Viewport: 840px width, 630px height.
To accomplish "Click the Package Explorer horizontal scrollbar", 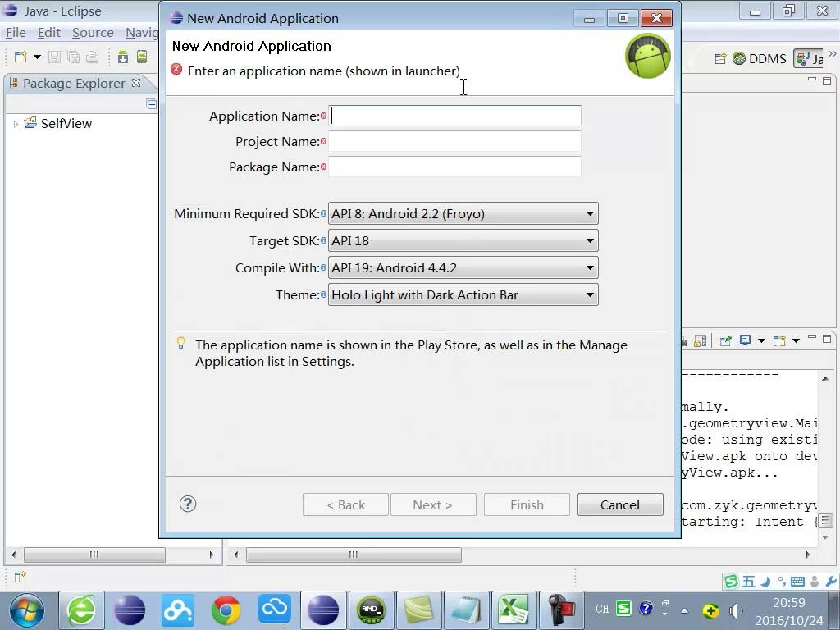I will [112, 555].
